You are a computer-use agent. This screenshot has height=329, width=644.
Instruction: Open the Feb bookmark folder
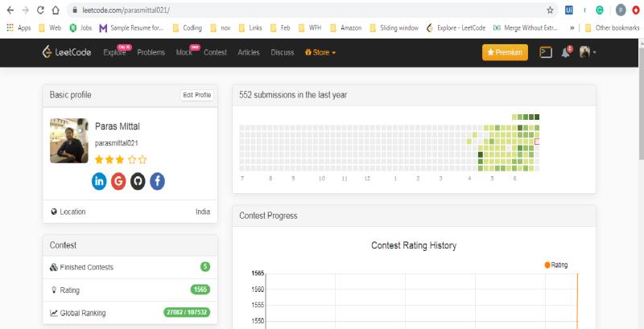tap(280, 28)
